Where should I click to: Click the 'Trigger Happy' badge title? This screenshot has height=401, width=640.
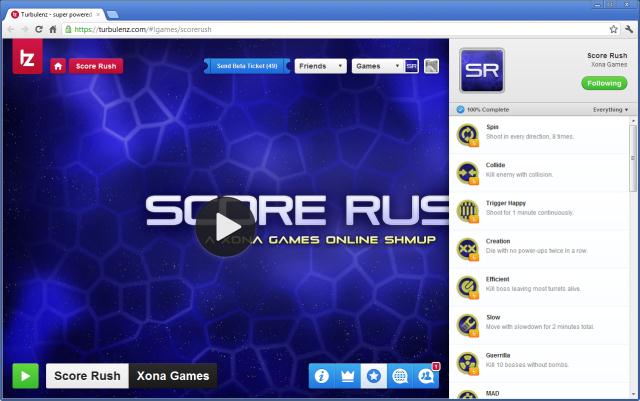pos(506,203)
